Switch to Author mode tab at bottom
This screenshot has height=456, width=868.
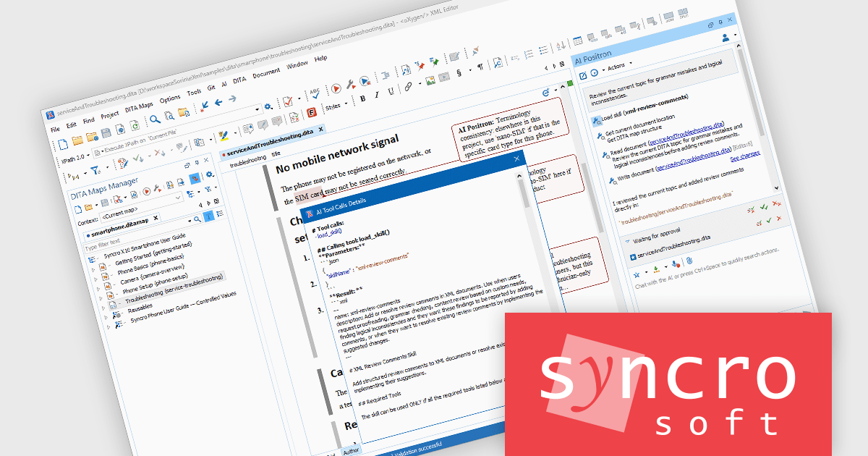351,450
